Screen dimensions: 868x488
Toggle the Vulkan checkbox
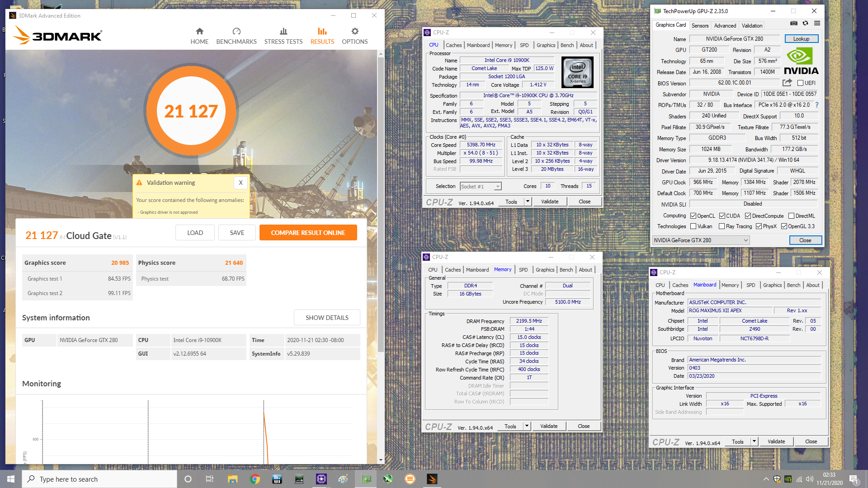coord(693,226)
